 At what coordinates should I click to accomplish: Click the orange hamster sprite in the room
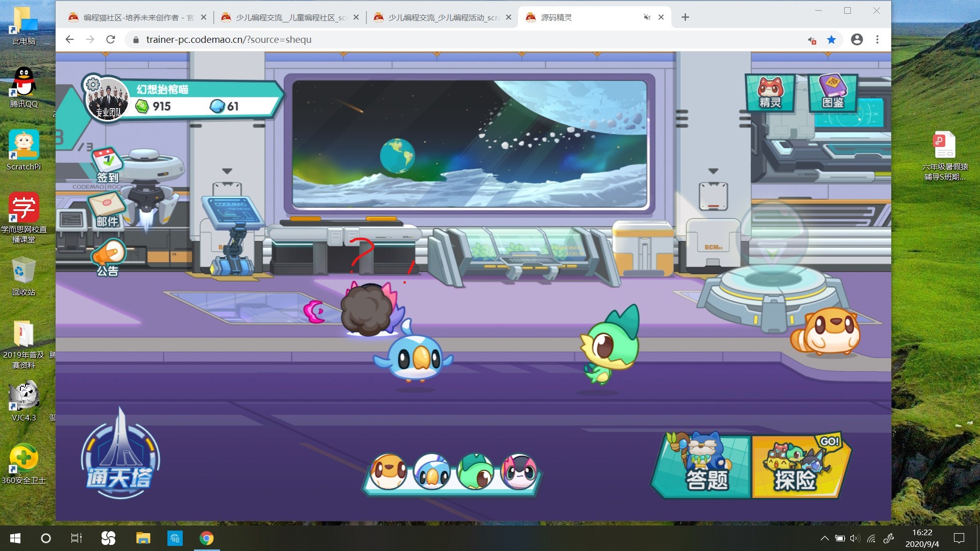(x=825, y=331)
